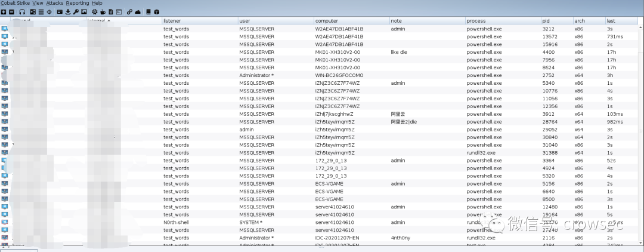Select ECS-VGAME computer in pid 6640 row

pyautogui.click(x=329, y=192)
